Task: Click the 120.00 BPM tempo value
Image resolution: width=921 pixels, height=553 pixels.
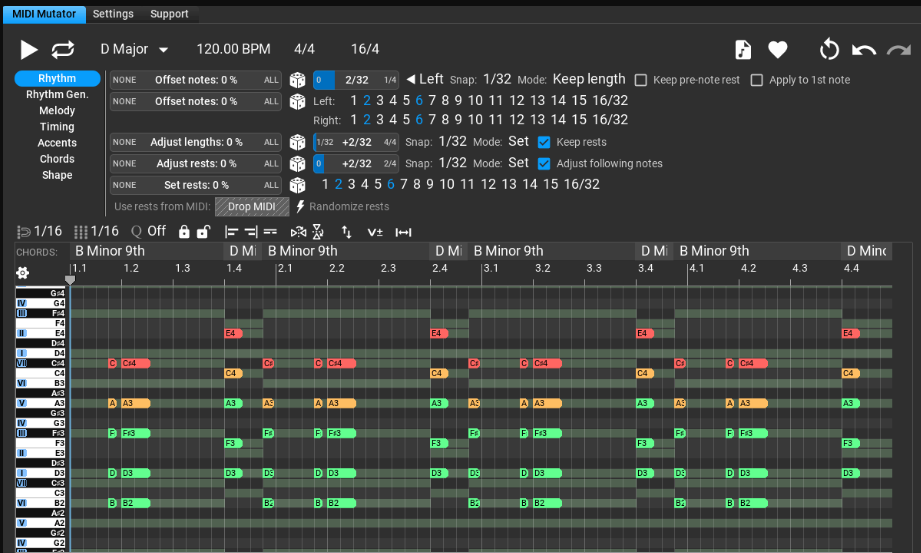Action: point(233,49)
